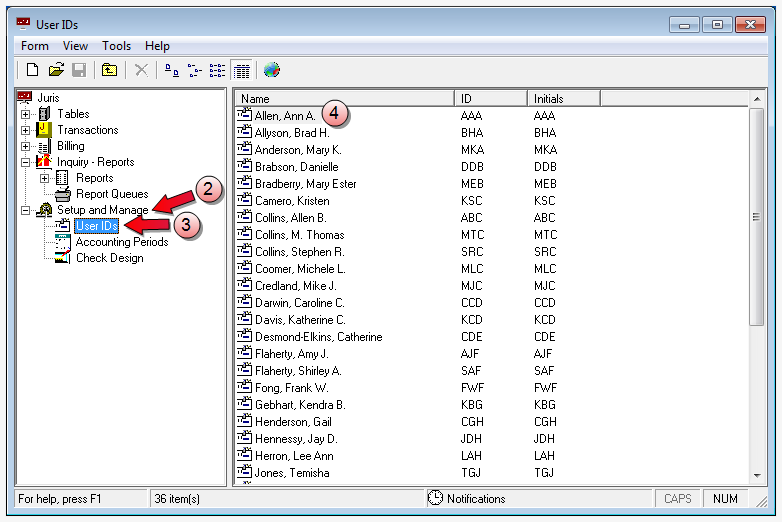Click the icon beside Allen, Ann A.

click(x=244, y=115)
